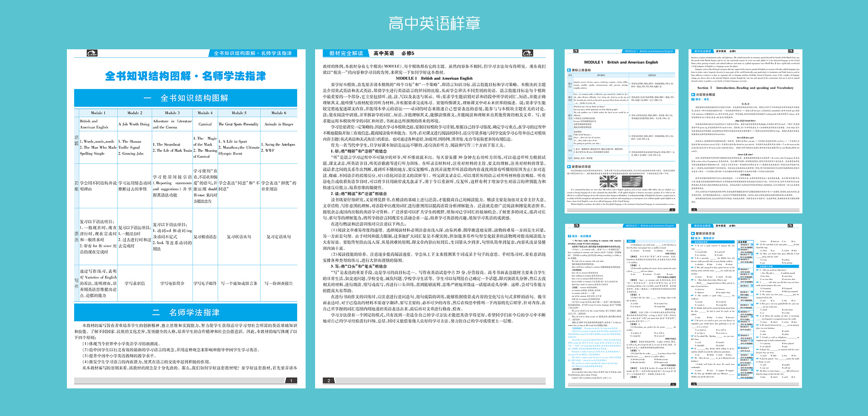Click the UK flag image in 背景知识导读
This screenshot has height=416, width=868.
click(x=609, y=181)
